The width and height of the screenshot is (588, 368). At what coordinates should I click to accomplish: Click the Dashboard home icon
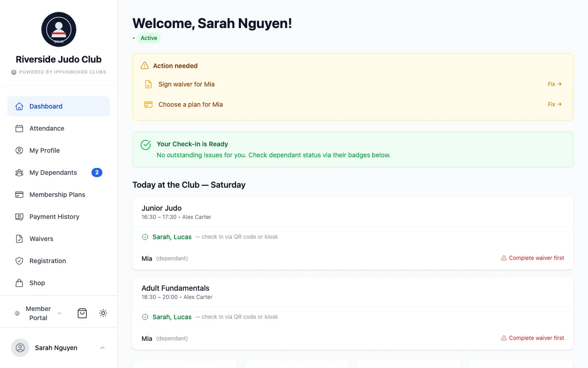tap(19, 106)
